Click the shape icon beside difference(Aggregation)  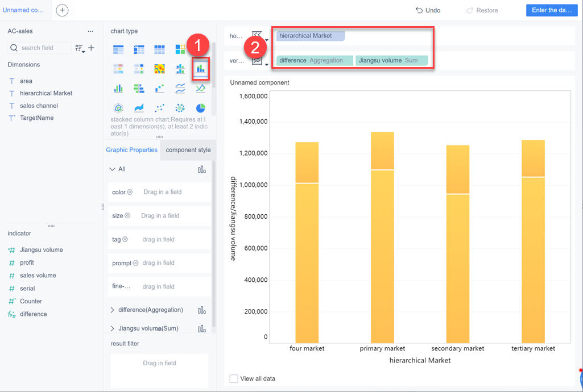(x=202, y=310)
